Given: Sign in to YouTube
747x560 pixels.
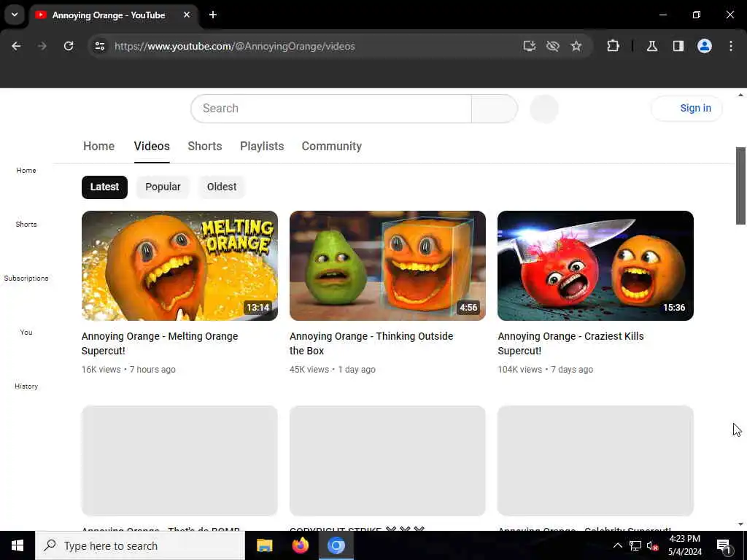Looking at the screenshot, I should pyautogui.click(x=686, y=109).
